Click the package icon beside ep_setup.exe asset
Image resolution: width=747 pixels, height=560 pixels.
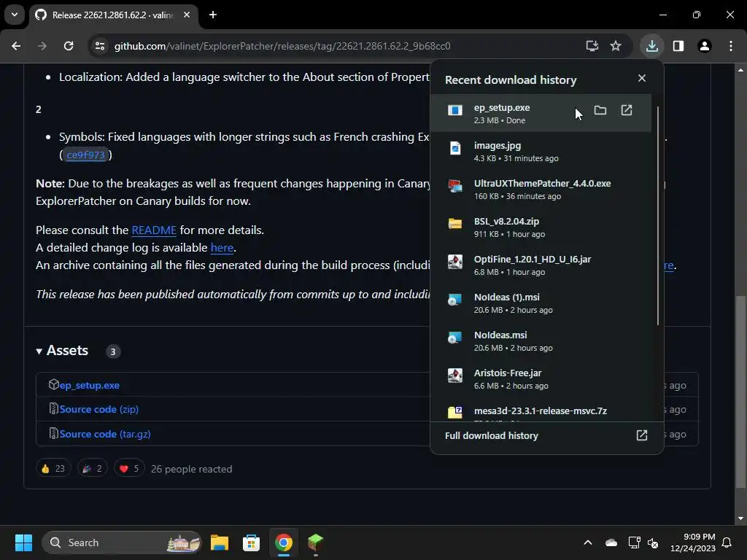54,384
